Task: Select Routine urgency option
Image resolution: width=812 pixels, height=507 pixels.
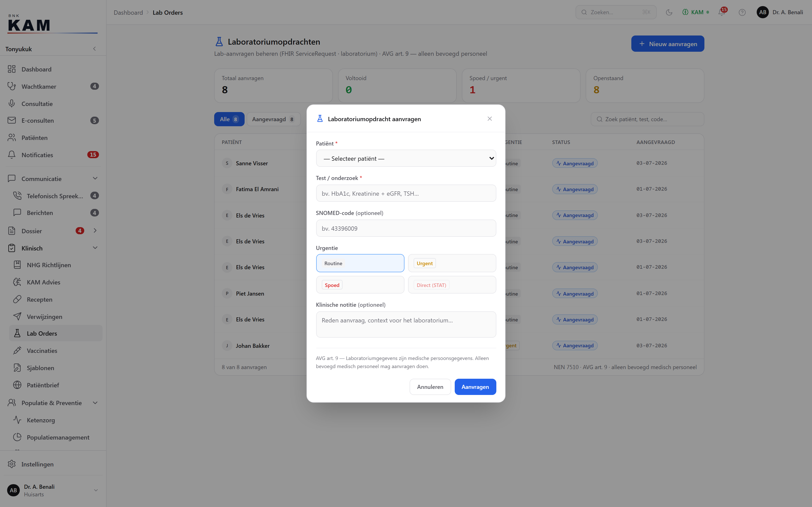Action: click(x=360, y=263)
